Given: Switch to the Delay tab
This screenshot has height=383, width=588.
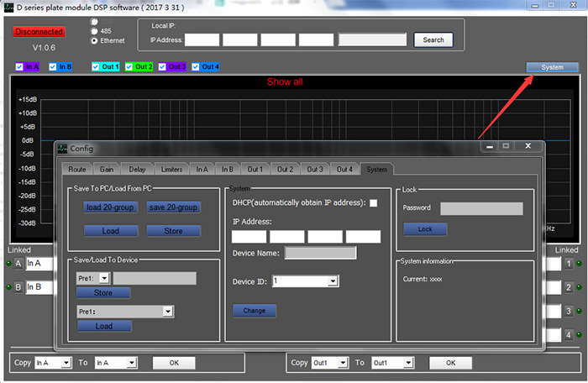Looking at the screenshot, I should (137, 169).
